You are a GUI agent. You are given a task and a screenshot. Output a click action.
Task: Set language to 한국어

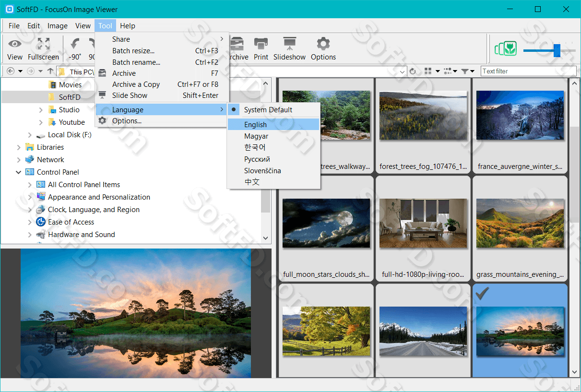pos(273,148)
